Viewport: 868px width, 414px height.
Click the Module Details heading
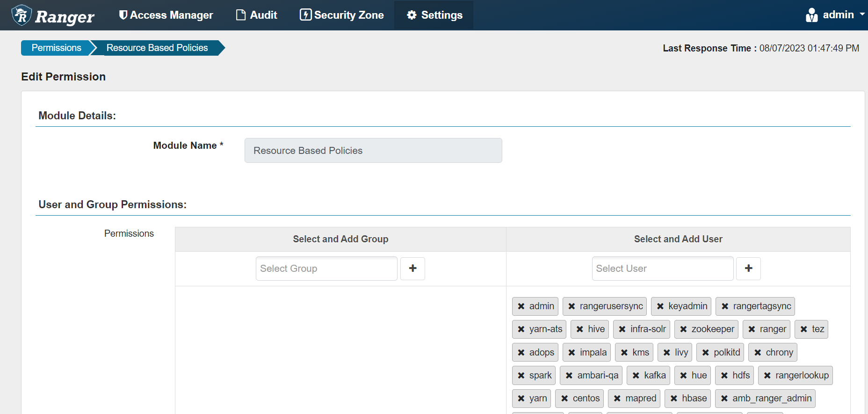click(x=77, y=116)
